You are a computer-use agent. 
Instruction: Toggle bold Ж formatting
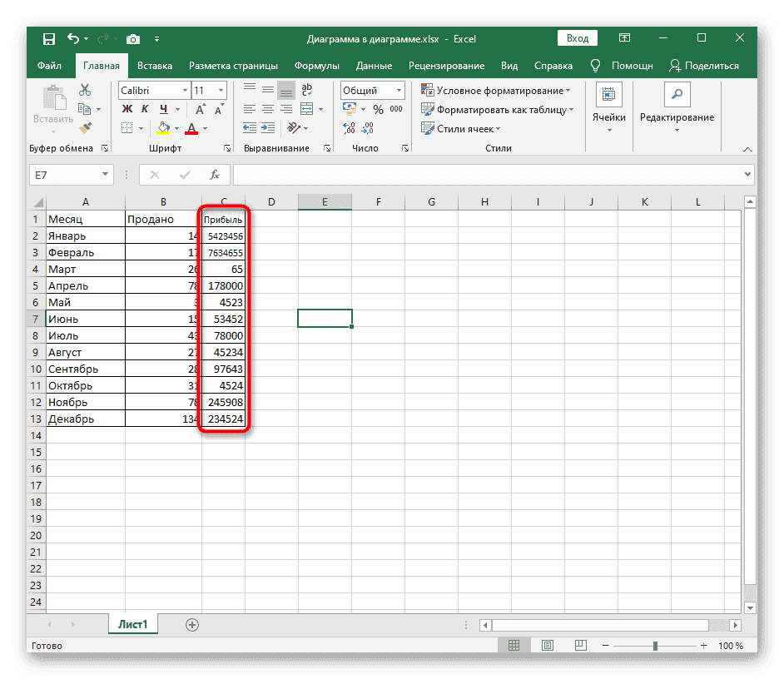pyautogui.click(x=127, y=109)
